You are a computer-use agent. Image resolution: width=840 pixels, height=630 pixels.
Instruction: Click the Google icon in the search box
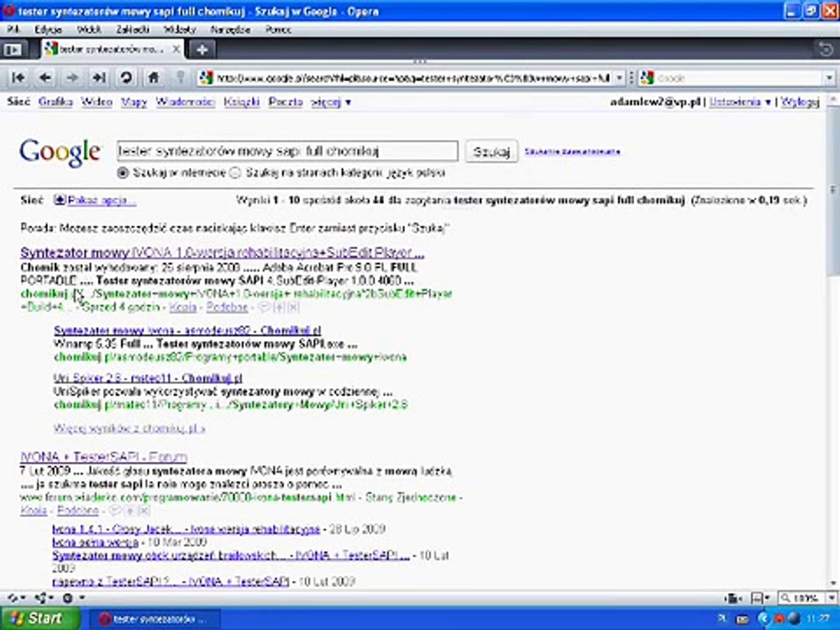pyautogui.click(x=647, y=78)
